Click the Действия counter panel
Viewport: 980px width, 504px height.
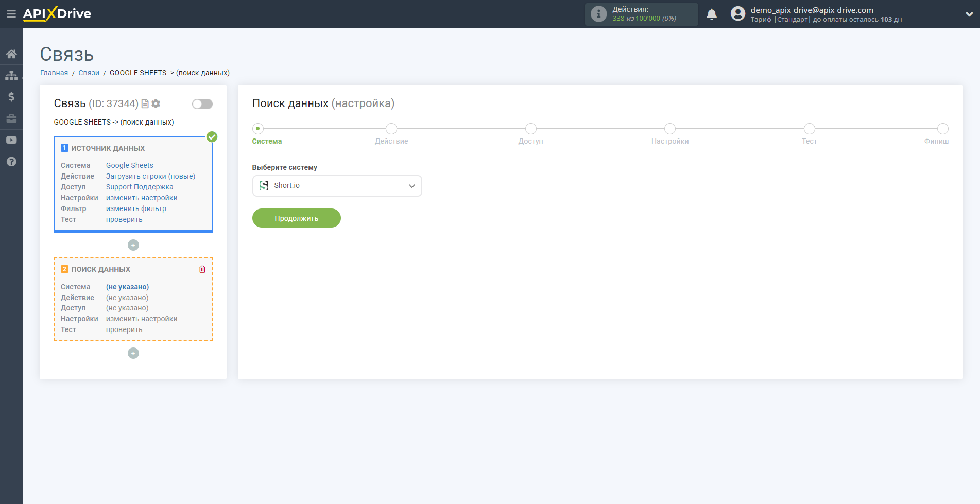point(641,14)
